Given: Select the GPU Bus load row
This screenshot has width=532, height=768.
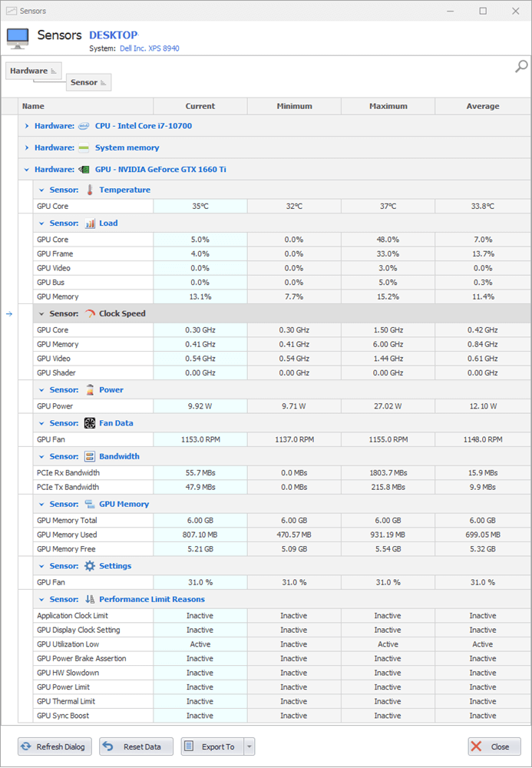Looking at the screenshot, I should click(x=282, y=283).
